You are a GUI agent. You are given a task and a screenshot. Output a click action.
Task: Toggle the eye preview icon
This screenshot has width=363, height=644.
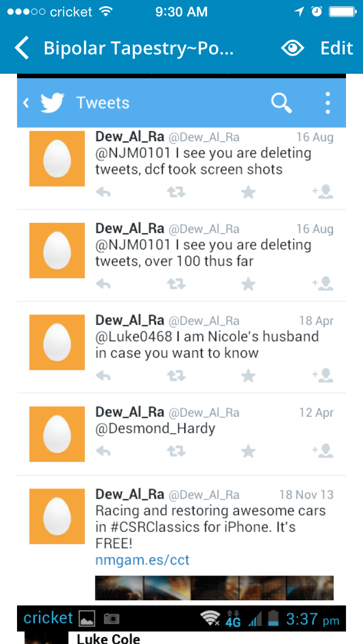pos(292,48)
